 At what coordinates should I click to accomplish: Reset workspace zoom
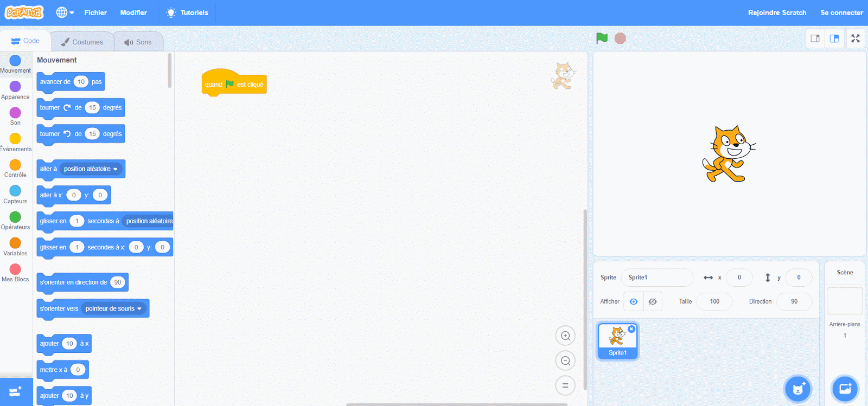pos(565,385)
